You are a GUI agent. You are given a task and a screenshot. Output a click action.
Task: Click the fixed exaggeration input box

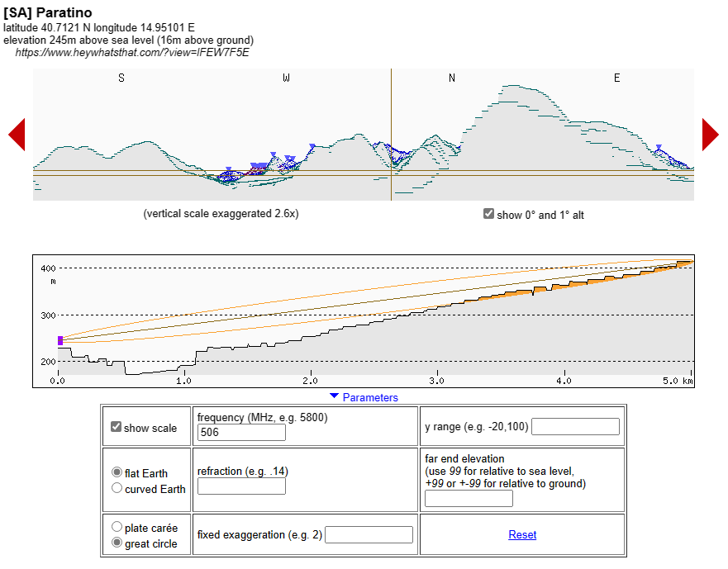pyautogui.click(x=369, y=534)
